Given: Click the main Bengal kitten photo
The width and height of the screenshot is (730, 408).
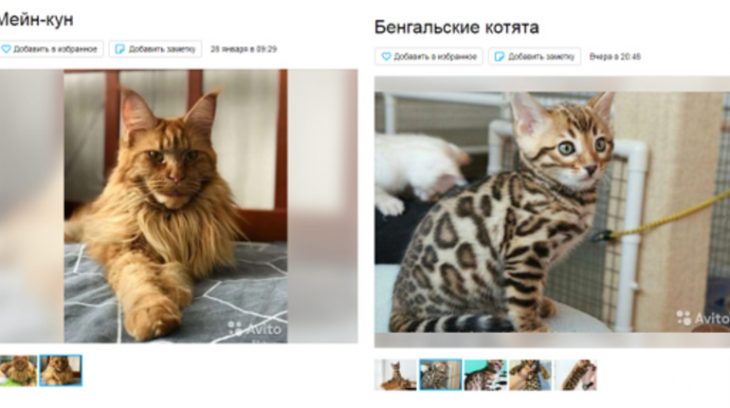Looking at the screenshot, I should [552, 212].
